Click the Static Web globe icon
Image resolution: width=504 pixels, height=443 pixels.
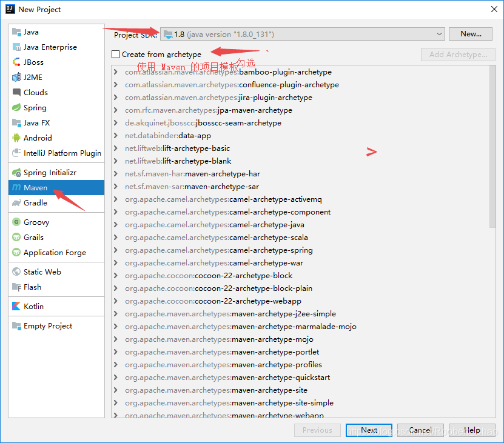point(16,271)
